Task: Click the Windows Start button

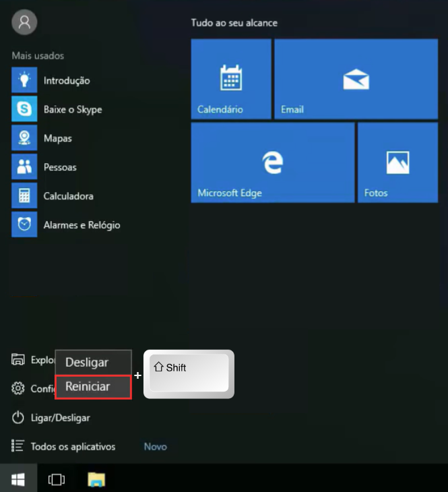Action: [18, 479]
